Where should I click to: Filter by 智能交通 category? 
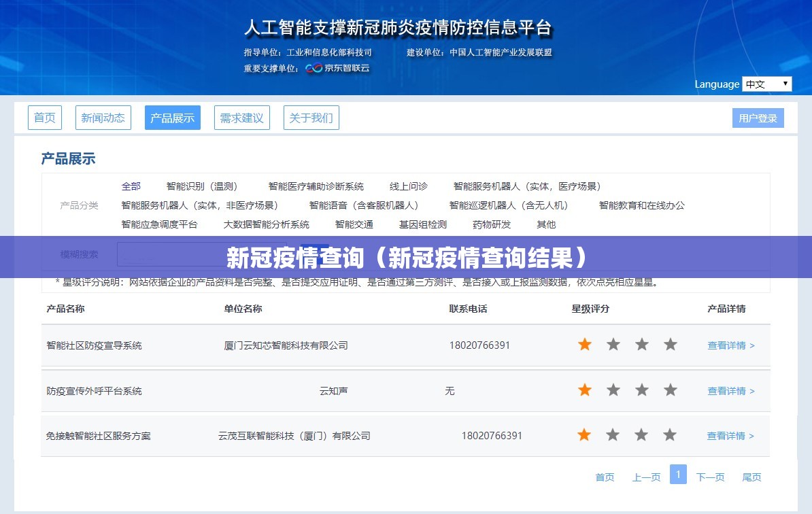point(354,224)
